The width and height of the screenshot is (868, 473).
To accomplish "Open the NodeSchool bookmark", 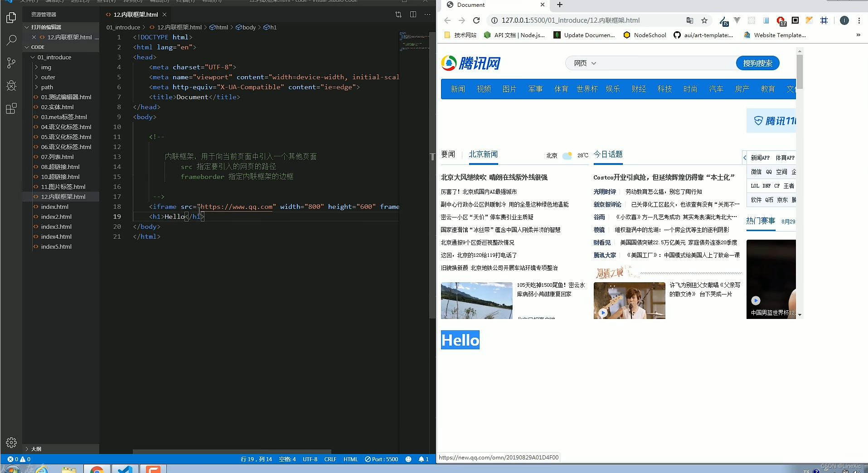I will [x=645, y=35].
